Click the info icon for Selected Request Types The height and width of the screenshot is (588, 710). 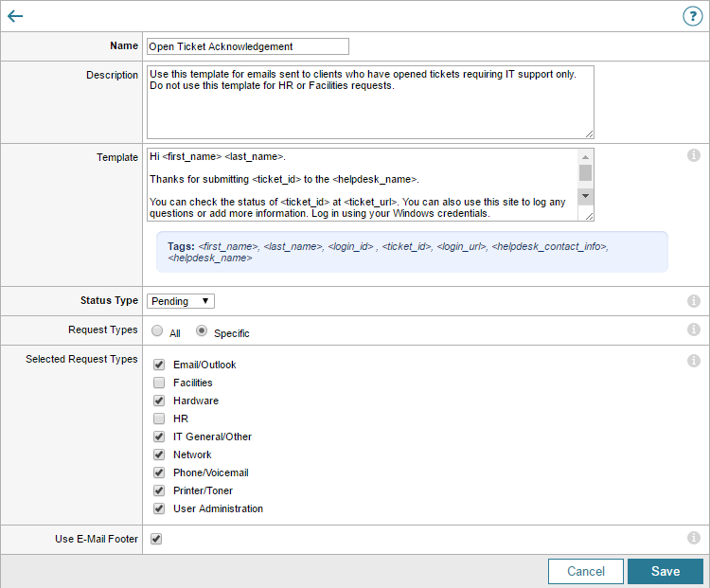(x=693, y=361)
